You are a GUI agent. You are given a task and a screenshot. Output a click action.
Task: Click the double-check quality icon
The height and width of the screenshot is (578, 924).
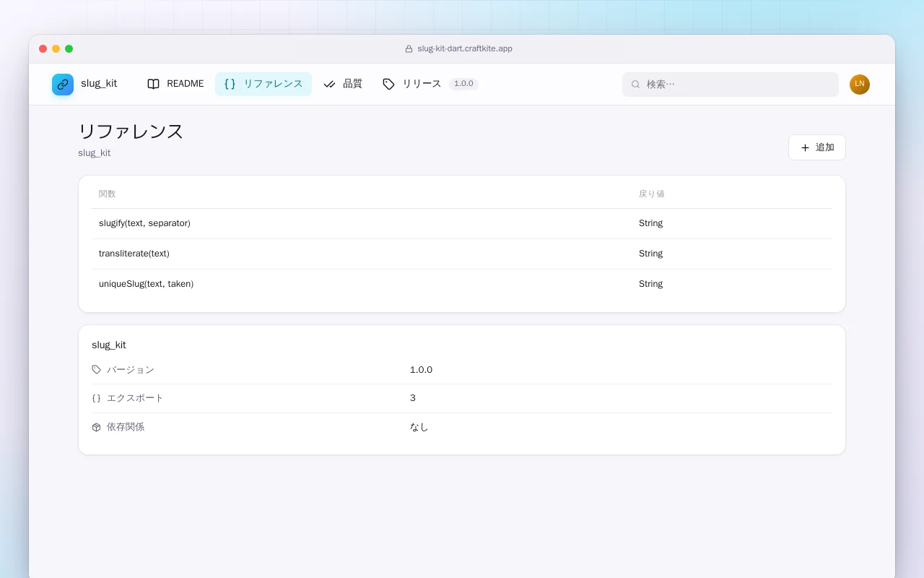[x=329, y=84]
